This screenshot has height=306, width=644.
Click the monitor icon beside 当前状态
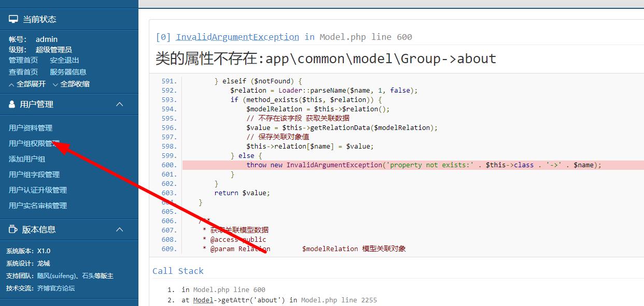coord(13,19)
